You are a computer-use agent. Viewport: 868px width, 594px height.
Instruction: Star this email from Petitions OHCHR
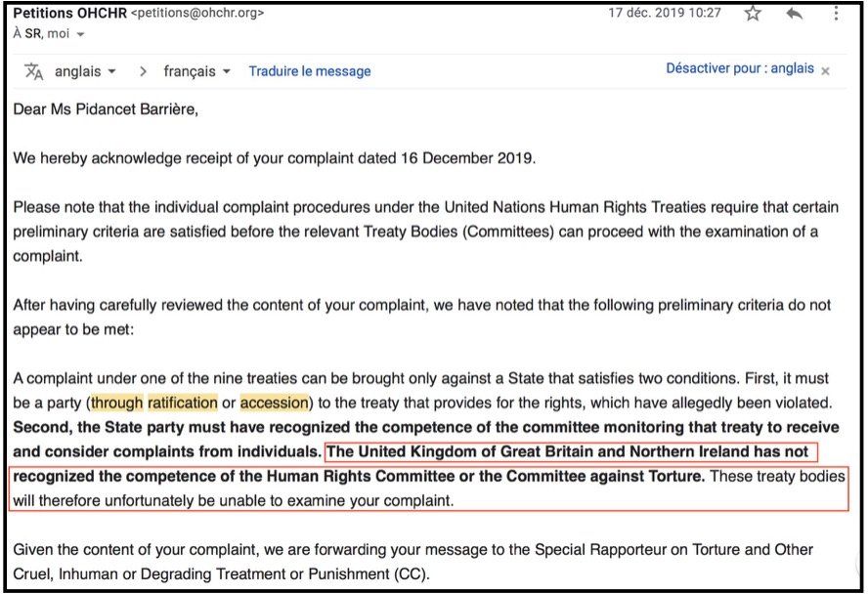(x=753, y=14)
